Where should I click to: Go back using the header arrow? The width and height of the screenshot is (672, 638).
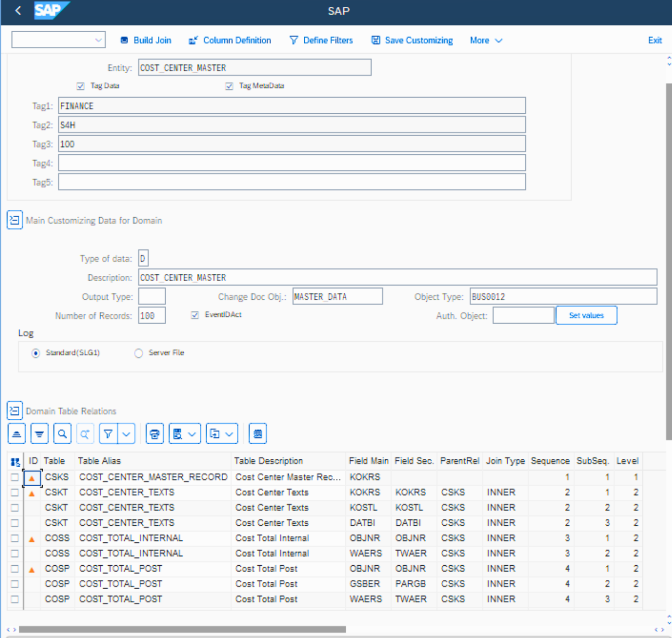pos(18,11)
